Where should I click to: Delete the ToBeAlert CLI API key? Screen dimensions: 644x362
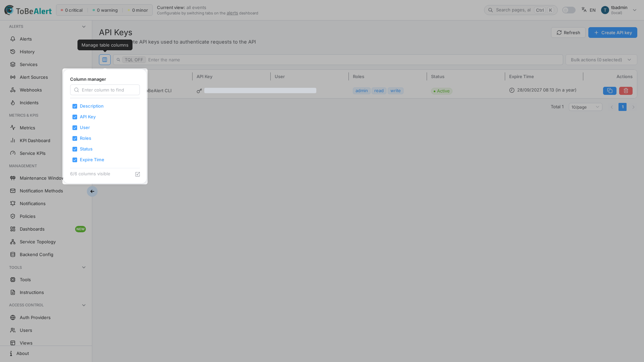(626, 91)
